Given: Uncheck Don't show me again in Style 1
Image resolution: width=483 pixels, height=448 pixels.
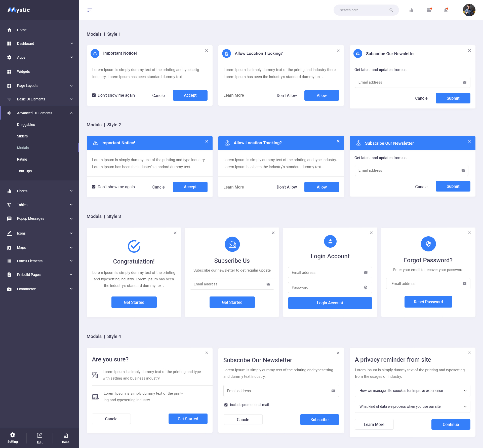Looking at the screenshot, I should click(94, 95).
